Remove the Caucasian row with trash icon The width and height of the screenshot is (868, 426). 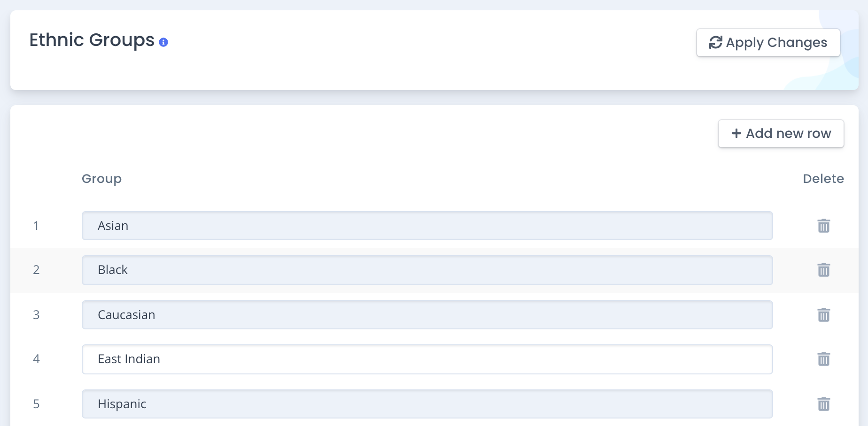(x=824, y=315)
